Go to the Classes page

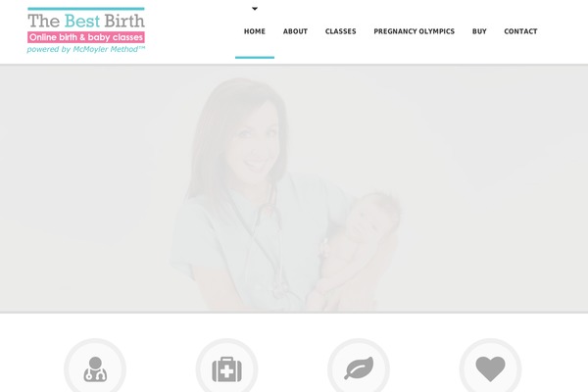click(340, 31)
